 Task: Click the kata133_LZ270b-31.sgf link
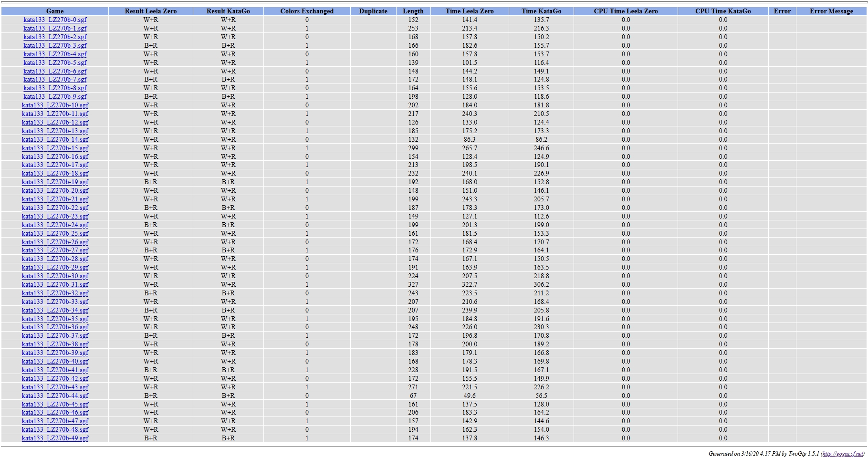click(x=55, y=285)
